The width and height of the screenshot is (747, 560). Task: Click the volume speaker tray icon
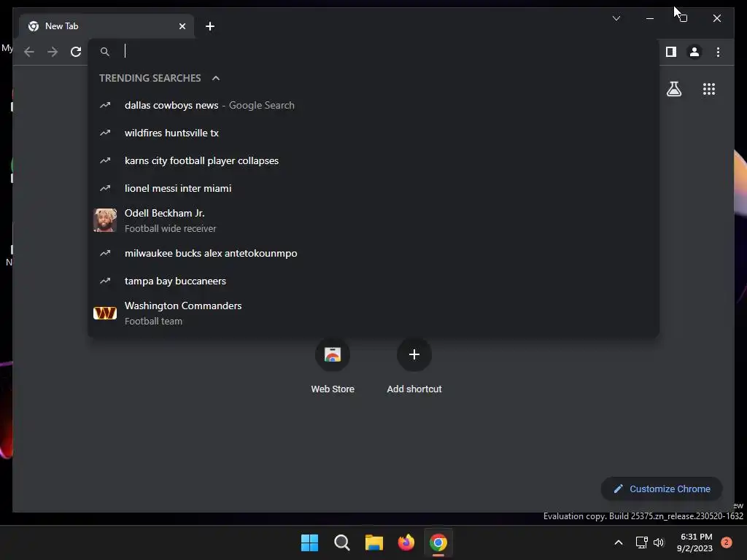(659, 542)
